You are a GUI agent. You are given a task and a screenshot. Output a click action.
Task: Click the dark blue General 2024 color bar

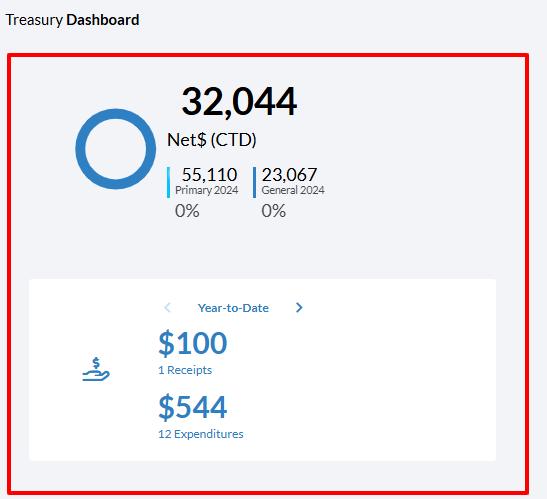click(254, 182)
